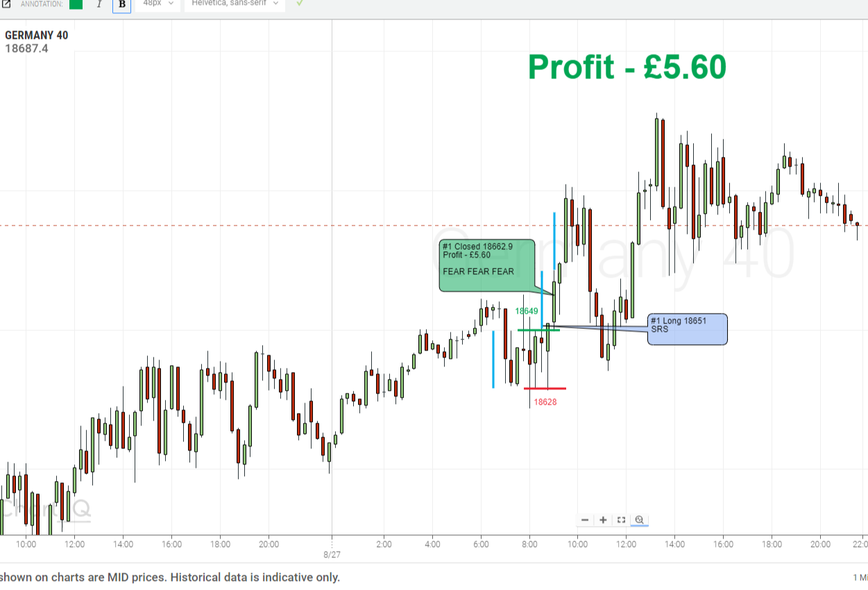868x590 pixels.
Task: Open the Helvetica font family dropdown
Action: pos(235,3)
